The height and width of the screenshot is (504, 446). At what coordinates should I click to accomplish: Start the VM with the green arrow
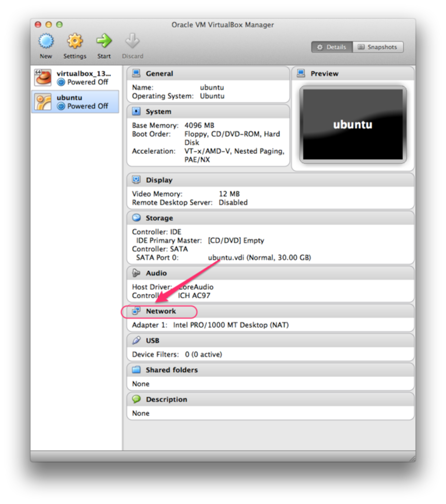coord(104,41)
